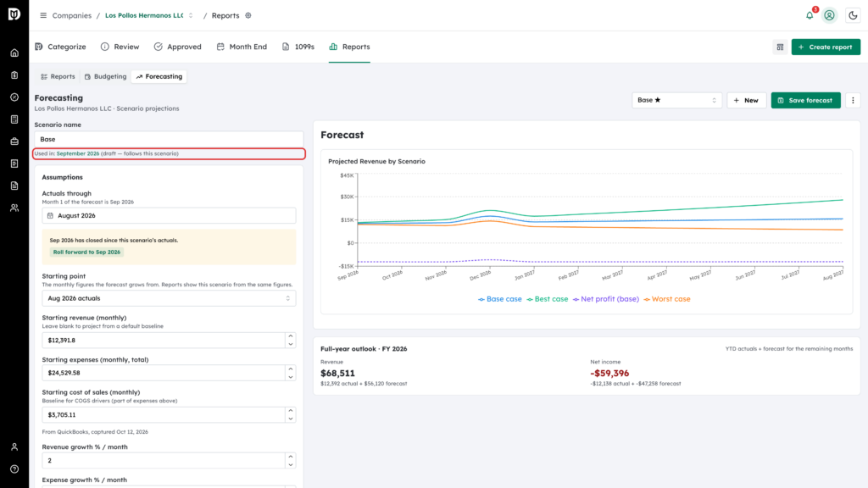Increase the Revenue growth stepper
Image resolution: width=868 pixels, height=488 pixels.
click(x=290, y=457)
